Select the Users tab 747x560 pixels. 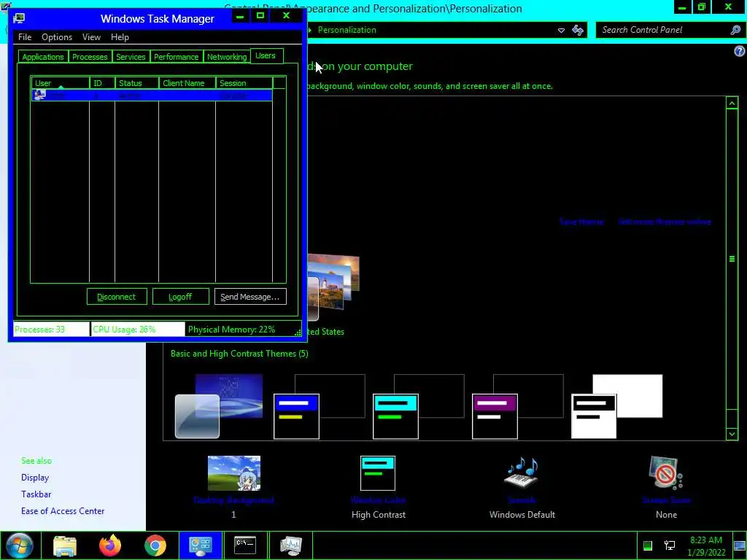tap(266, 55)
